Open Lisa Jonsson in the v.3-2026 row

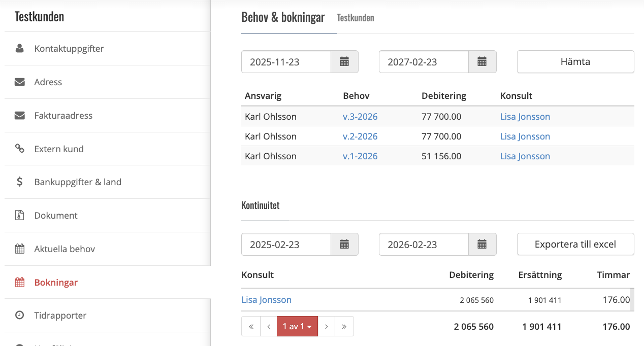click(x=525, y=117)
